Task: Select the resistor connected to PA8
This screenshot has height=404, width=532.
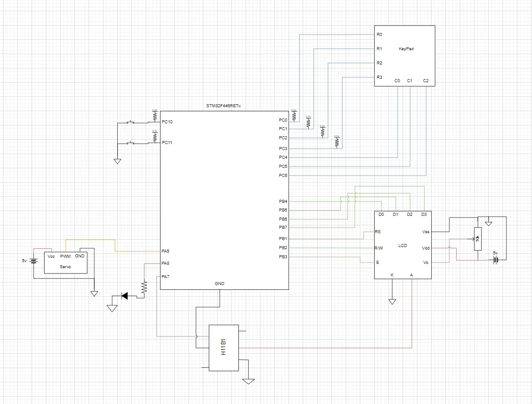Action: [144, 288]
